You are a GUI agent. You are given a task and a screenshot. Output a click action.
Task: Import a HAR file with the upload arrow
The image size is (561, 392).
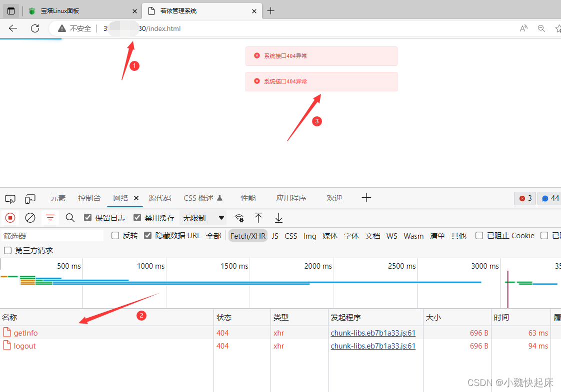point(258,218)
